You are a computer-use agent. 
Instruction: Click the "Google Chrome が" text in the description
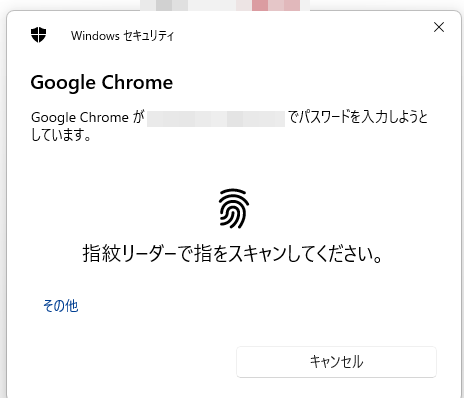[x=88, y=118]
